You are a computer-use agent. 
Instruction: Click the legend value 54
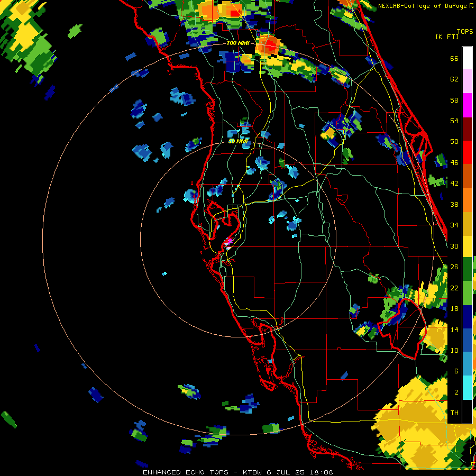coord(454,121)
